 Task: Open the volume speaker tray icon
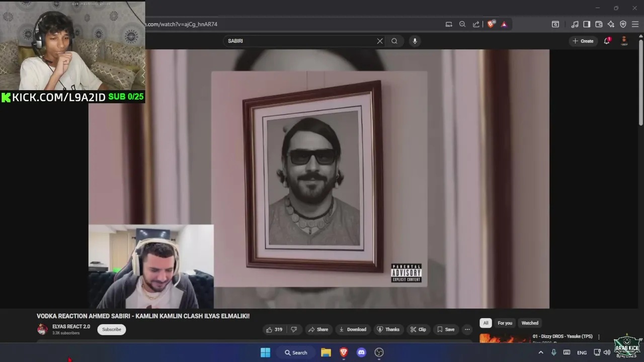point(607,352)
